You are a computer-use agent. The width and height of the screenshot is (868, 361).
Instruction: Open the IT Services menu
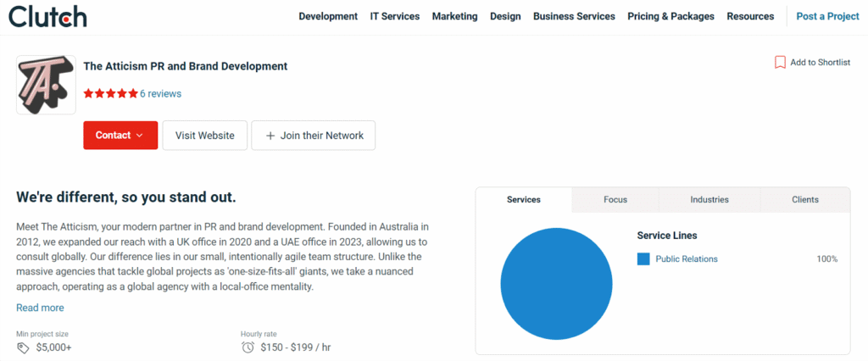[x=394, y=16]
